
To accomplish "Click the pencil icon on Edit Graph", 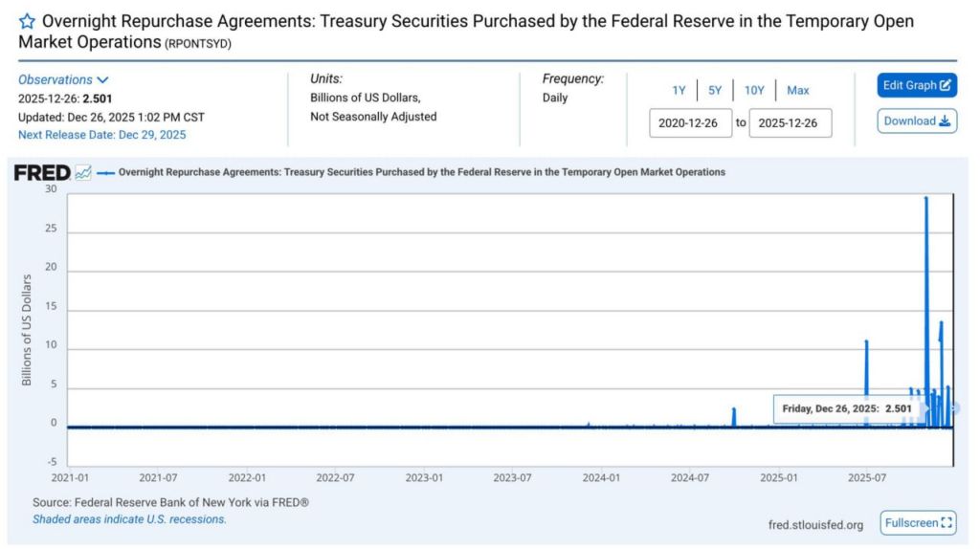I will (945, 85).
